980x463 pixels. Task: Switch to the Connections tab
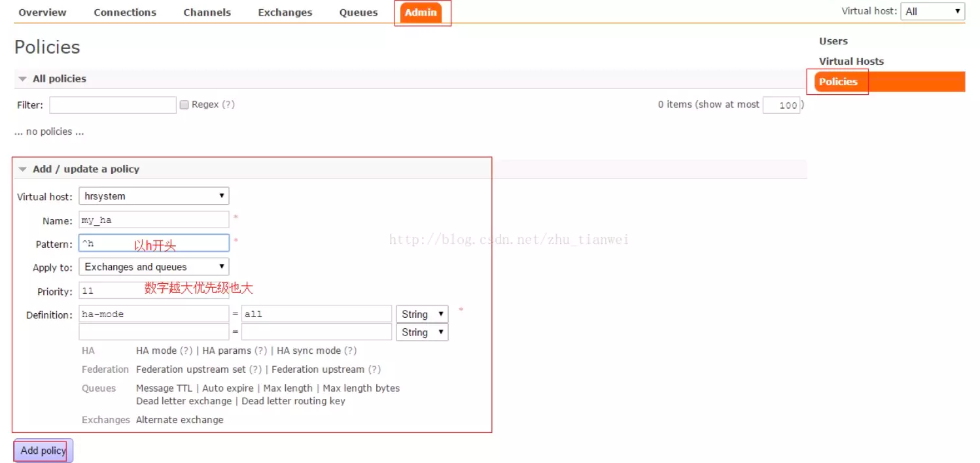(125, 12)
